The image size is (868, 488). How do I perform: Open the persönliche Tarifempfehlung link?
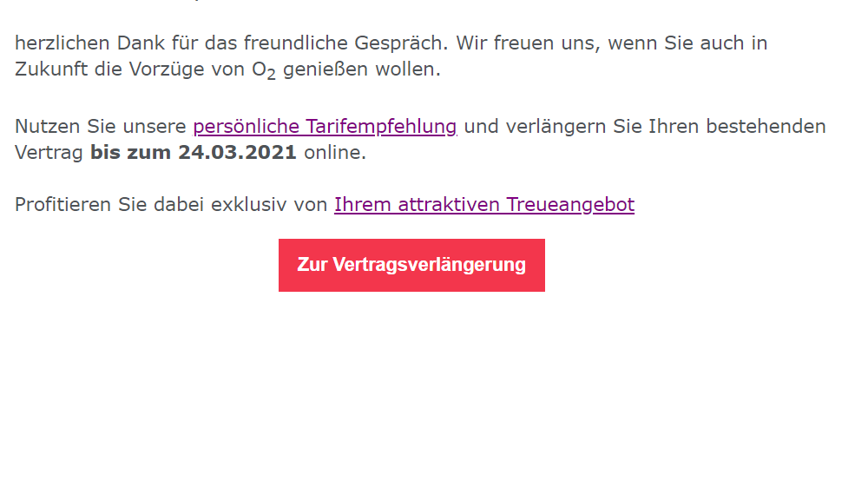click(325, 126)
